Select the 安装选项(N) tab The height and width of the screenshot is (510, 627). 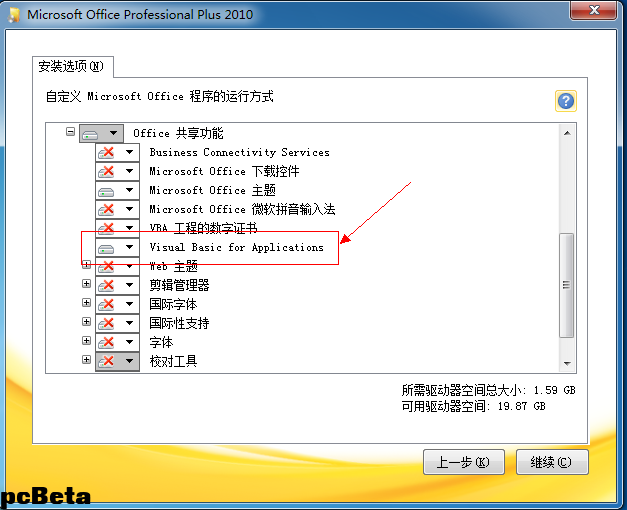pos(72,66)
